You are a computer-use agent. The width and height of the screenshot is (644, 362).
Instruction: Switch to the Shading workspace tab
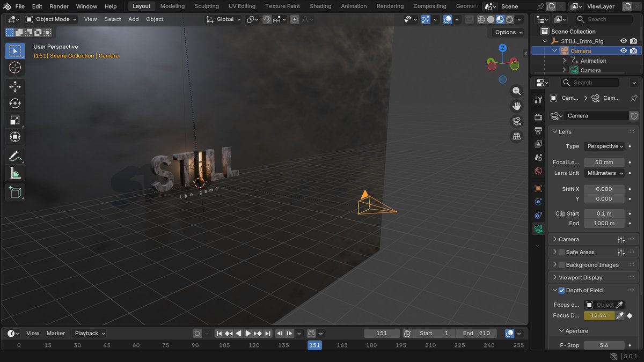click(x=320, y=6)
